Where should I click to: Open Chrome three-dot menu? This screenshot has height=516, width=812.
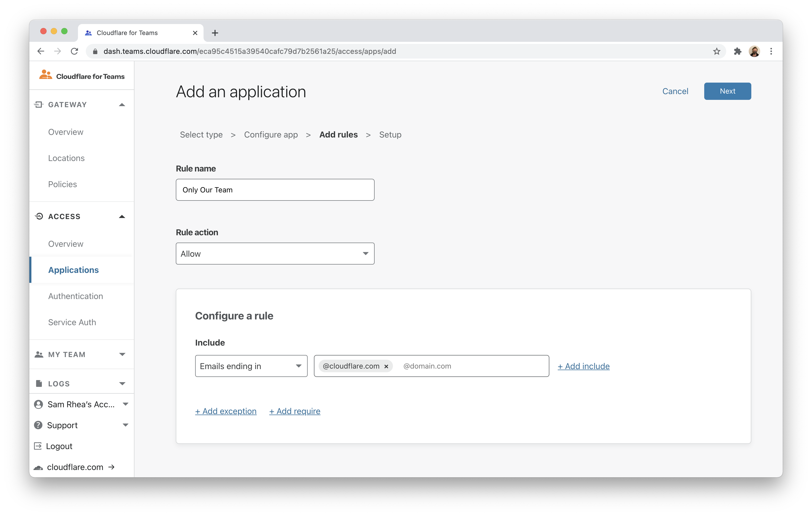[x=771, y=51]
